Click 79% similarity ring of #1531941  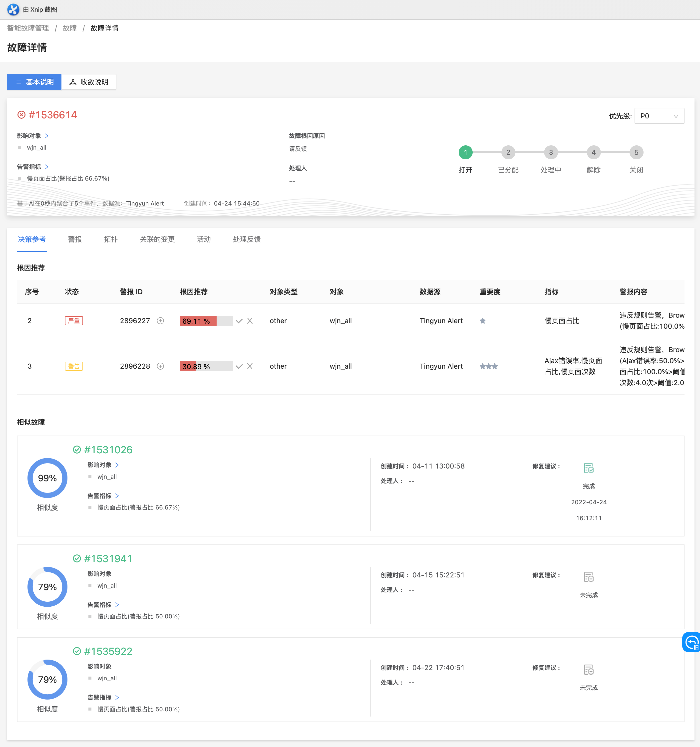tap(47, 587)
